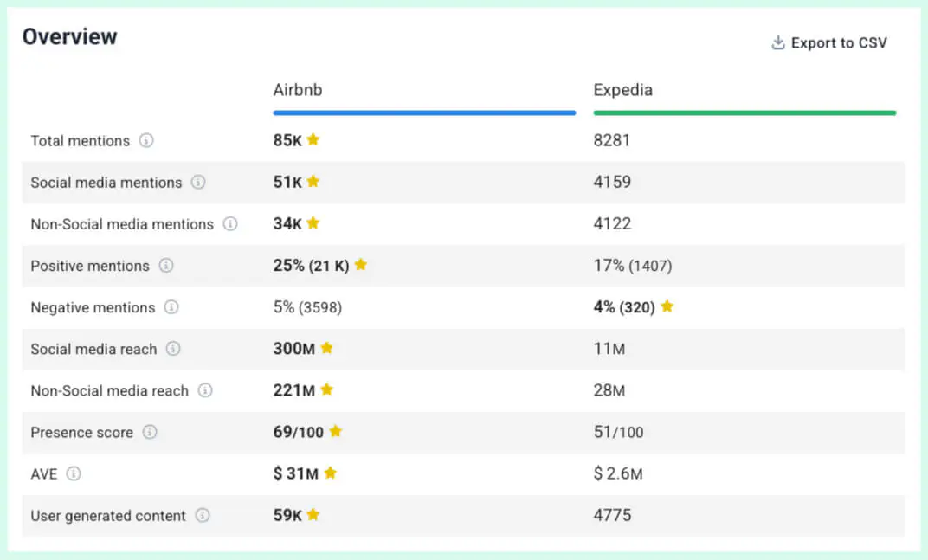
Task: Click the star beside Airbnb's 51K social mentions
Action: click(313, 181)
